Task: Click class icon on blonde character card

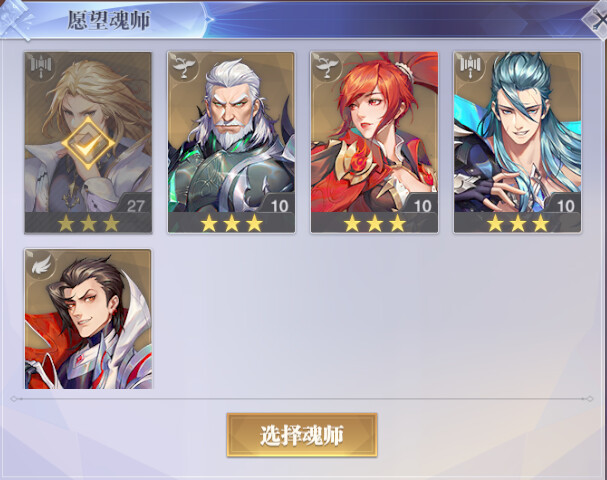Action: [x=41, y=67]
